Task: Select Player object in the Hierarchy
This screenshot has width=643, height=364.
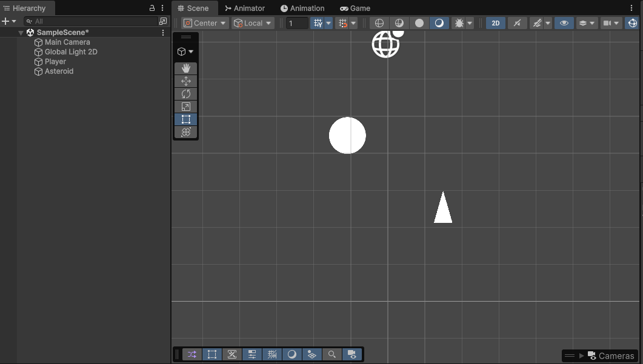Action: tap(55, 62)
